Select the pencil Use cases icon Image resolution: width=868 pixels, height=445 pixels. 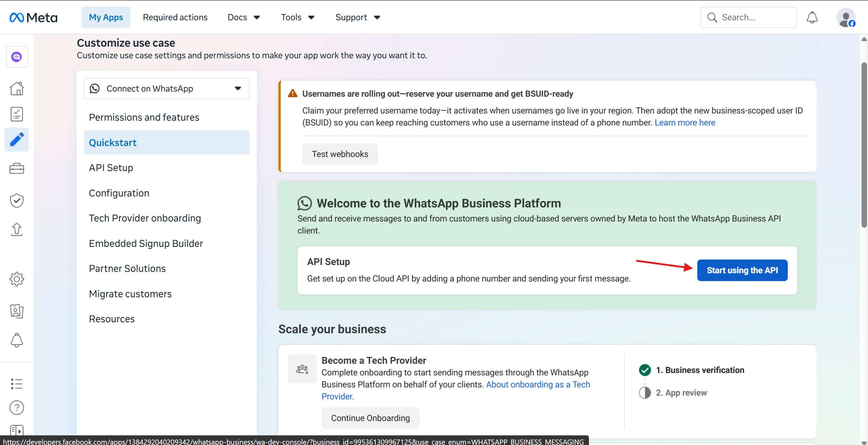pos(17,140)
